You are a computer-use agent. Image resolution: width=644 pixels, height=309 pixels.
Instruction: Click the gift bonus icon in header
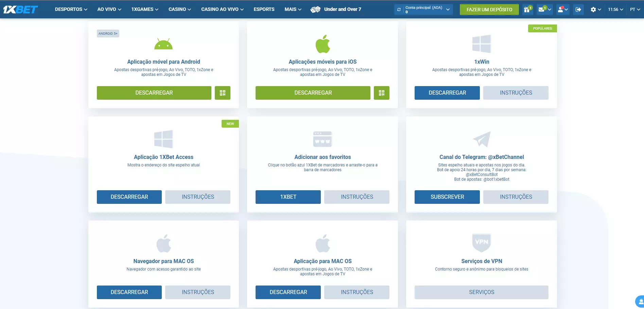click(527, 10)
